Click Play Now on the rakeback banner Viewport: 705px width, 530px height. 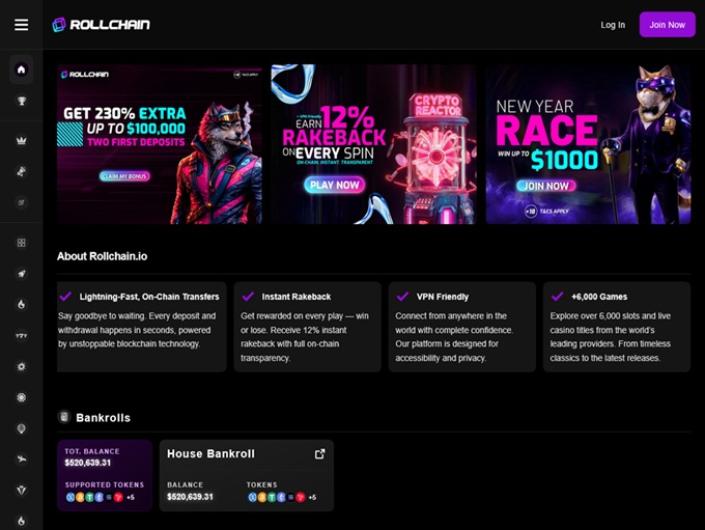pyautogui.click(x=335, y=185)
